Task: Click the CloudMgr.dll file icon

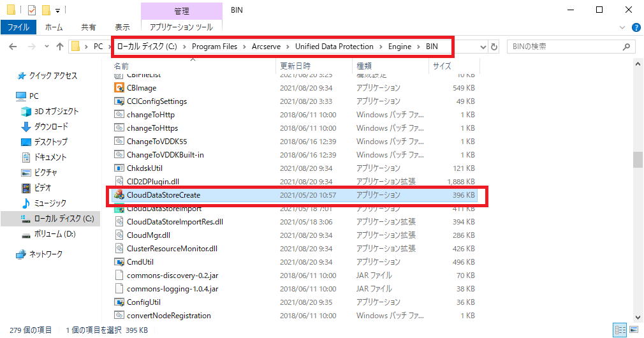Action: click(119, 235)
